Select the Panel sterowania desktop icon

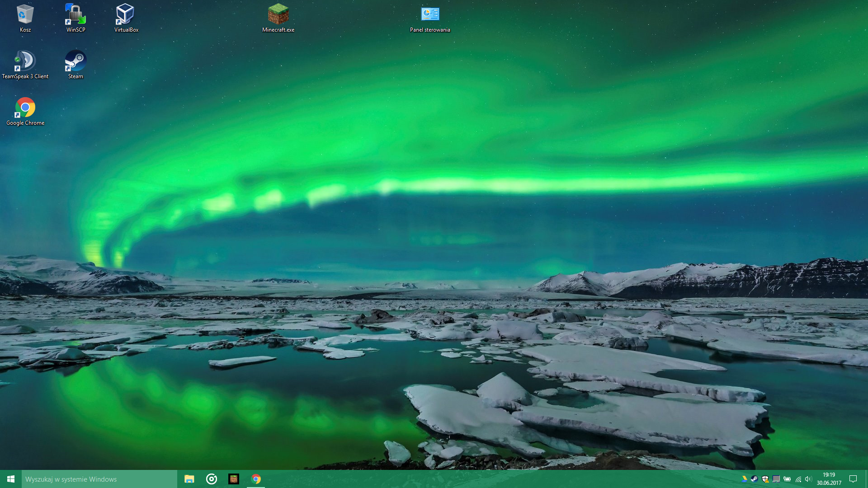(430, 16)
